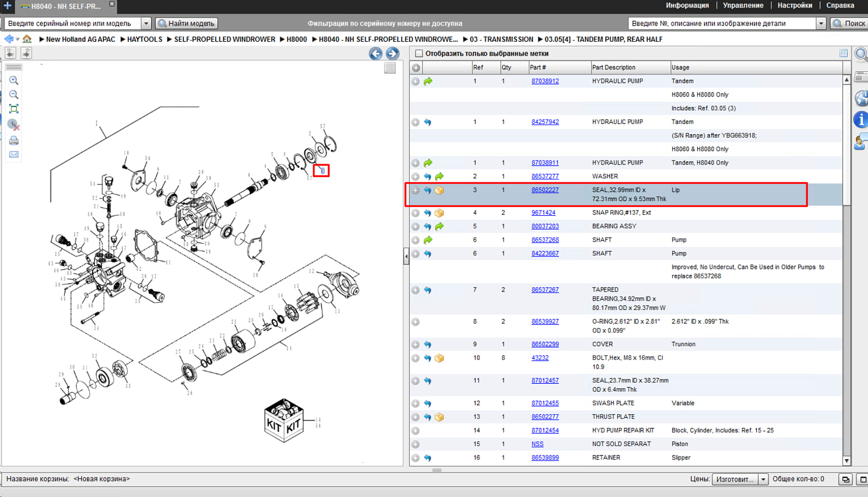Open the part search field dropdown
The image size is (868, 497).
[x=821, y=24]
